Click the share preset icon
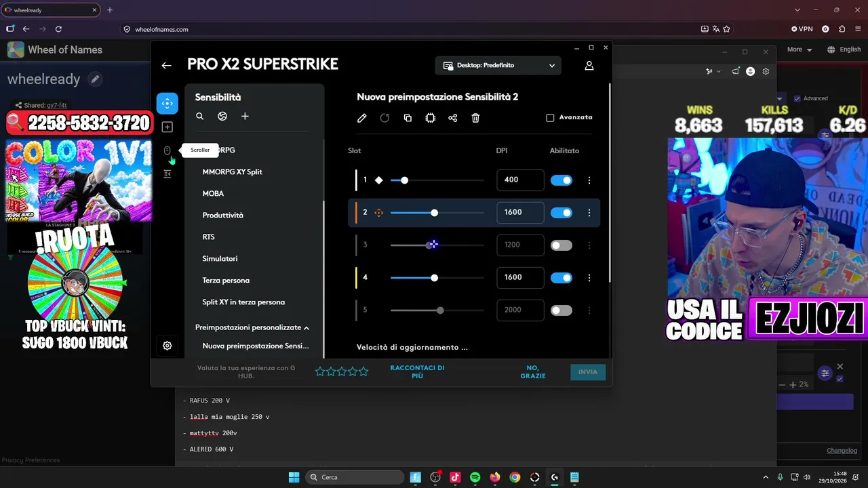868x488 pixels. pyautogui.click(x=453, y=118)
